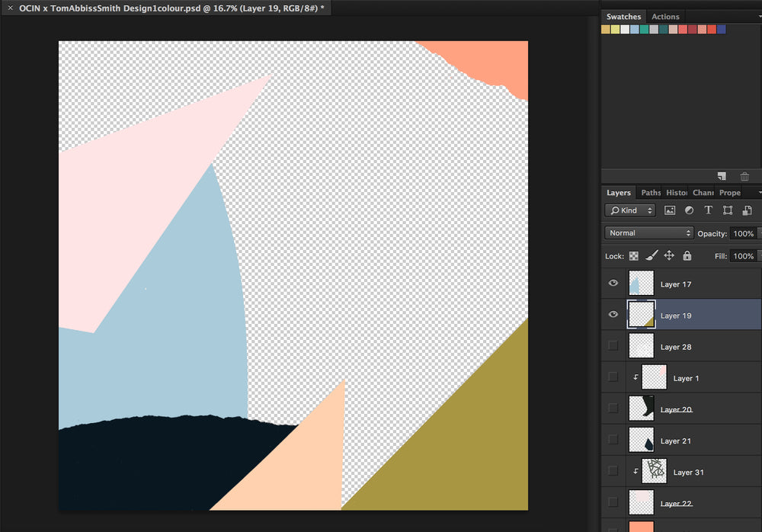The height and width of the screenshot is (532, 762).
Task: Select the Layer 31 name
Action: pos(688,473)
